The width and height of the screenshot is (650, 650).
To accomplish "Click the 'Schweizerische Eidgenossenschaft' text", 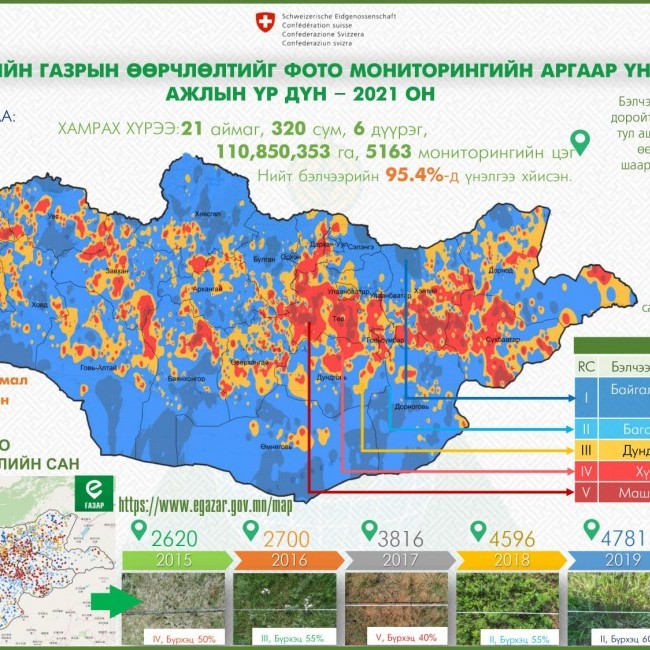I will coord(339,17).
